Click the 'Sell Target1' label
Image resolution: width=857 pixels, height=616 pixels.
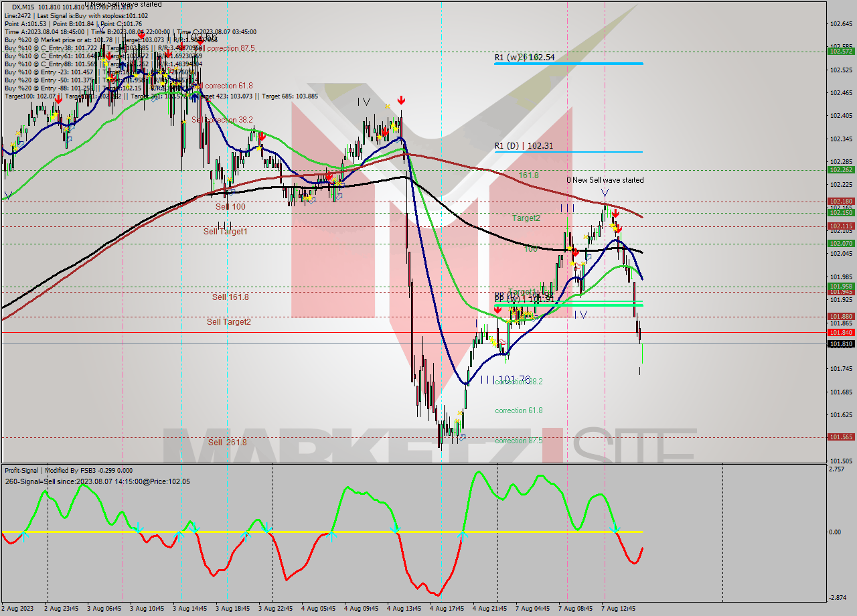point(226,232)
